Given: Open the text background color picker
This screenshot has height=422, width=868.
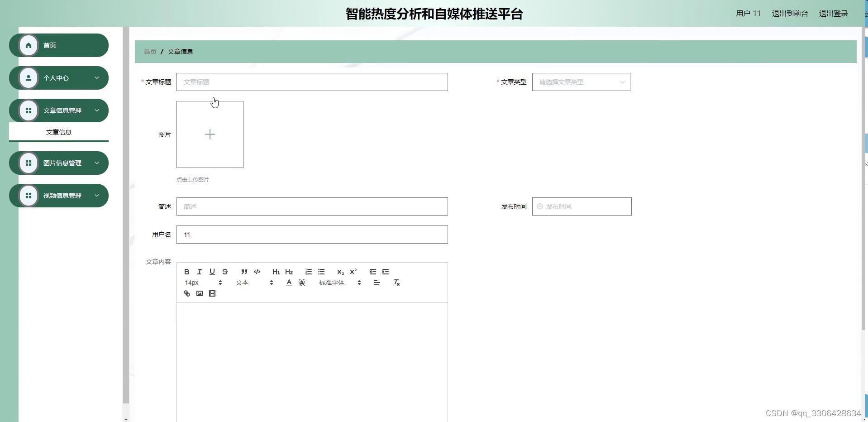Looking at the screenshot, I should coord(302,283).
